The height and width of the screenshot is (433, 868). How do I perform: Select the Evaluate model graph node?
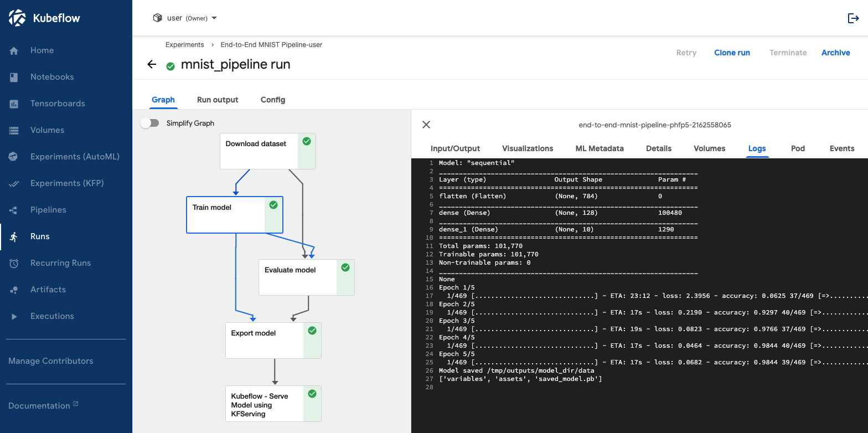pos(307,277)
